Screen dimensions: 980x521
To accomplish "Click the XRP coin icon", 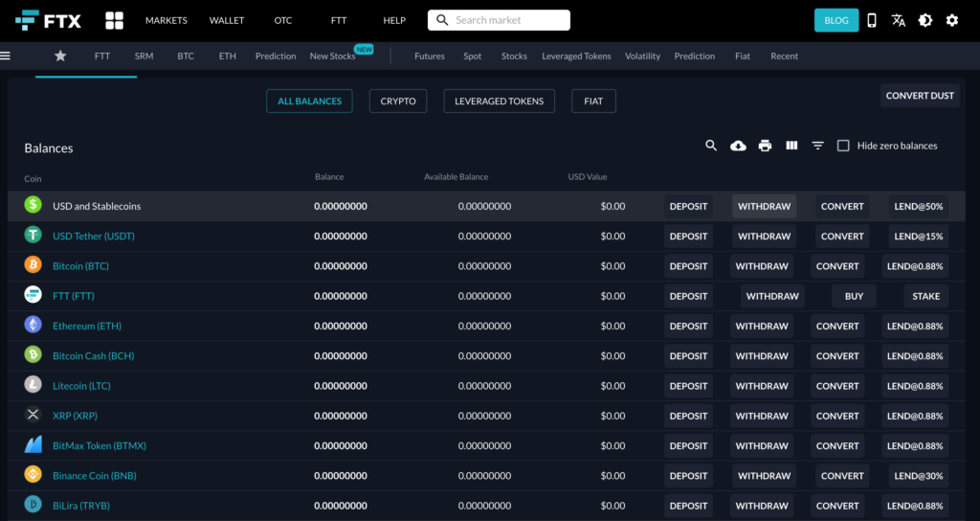I will tap(33, 415).
